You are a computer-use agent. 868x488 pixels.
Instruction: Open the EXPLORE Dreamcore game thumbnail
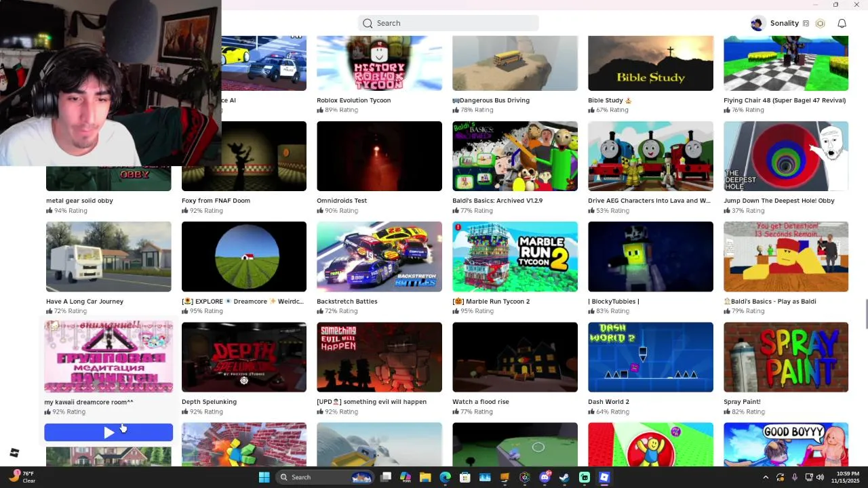tap(244, 257)
